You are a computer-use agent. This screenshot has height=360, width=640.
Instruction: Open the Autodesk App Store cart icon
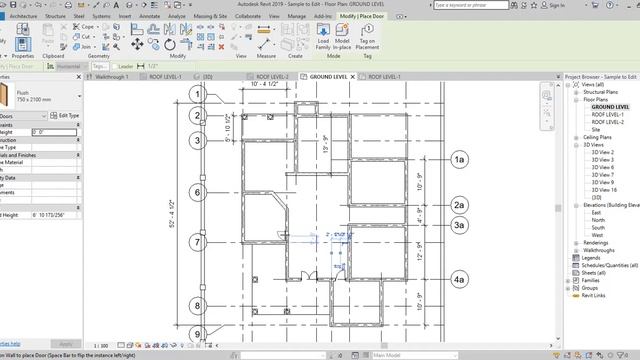click(x=595, y=5)
